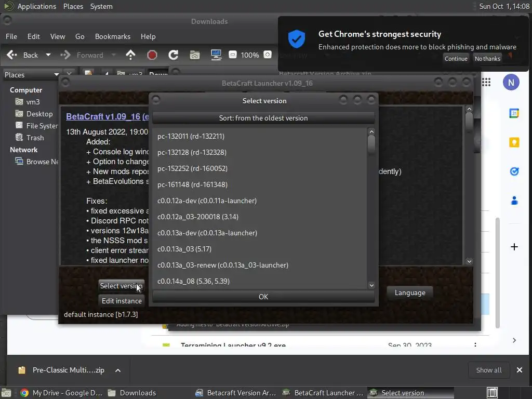Click the zoom in icon beside 100%
Screen dimensions: 532x399
[268, 55]
